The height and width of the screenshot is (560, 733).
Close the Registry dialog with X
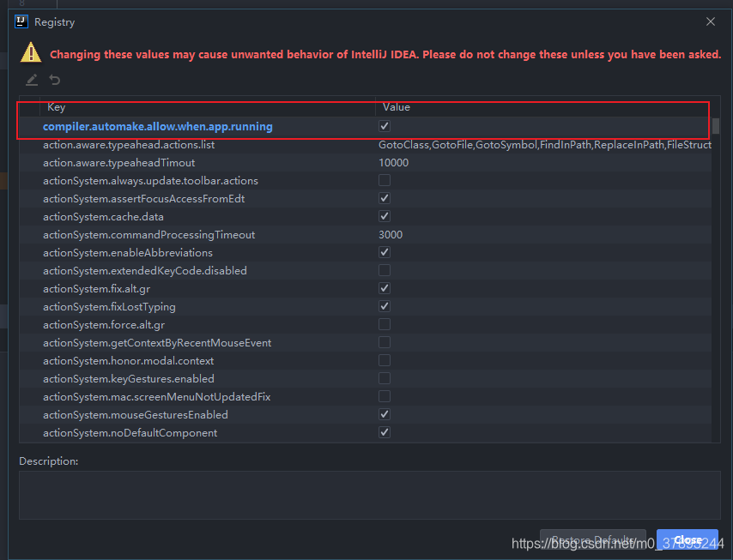click(711, 22)
